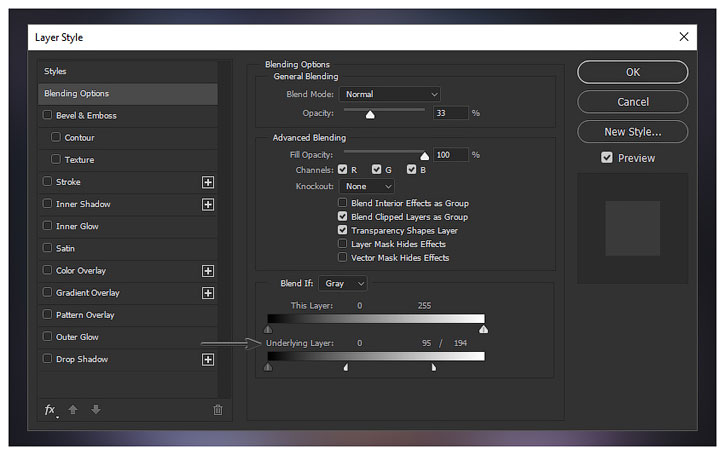Enable the Contour checkbox
This screenshot has height=455, width=725.
56,137
